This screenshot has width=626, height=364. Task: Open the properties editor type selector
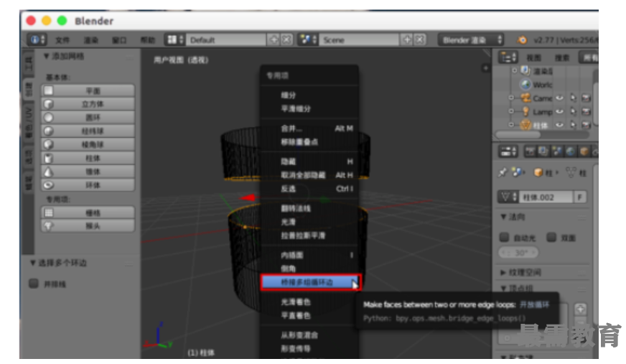(x=508, y=151)
